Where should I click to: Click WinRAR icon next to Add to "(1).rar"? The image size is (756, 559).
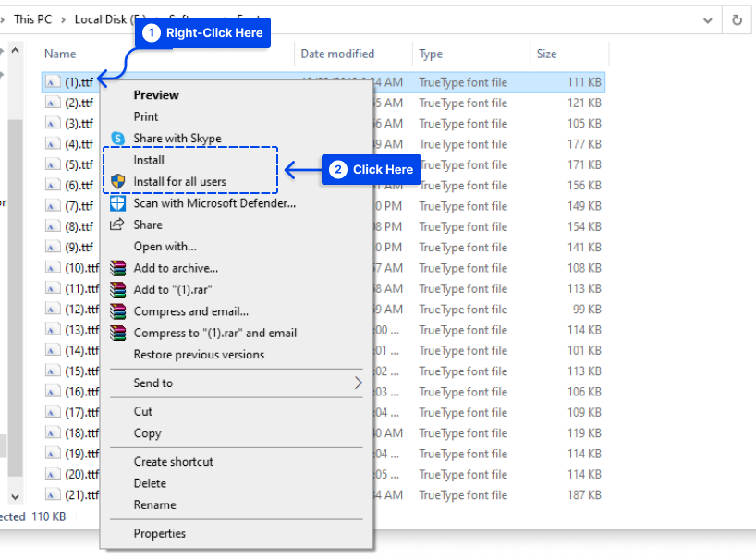(x=117, y=289)
